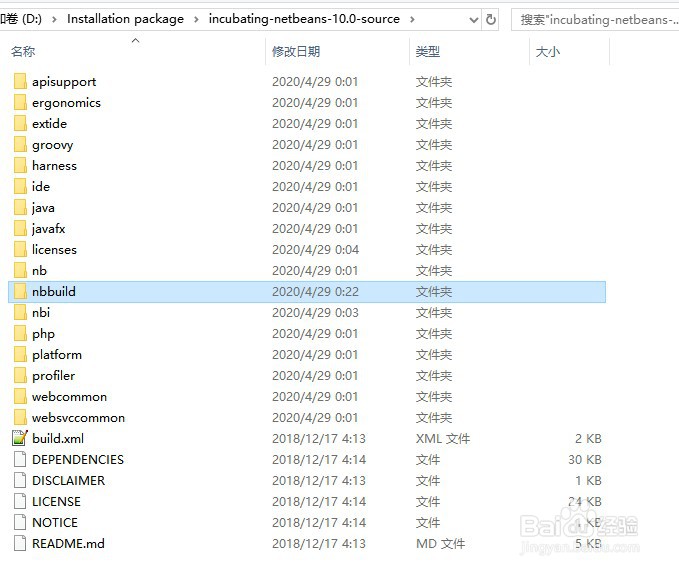Click the 2020/4/29 0:03 date of nbi
Screen dimensions: 679x571
tap(315, 313)
